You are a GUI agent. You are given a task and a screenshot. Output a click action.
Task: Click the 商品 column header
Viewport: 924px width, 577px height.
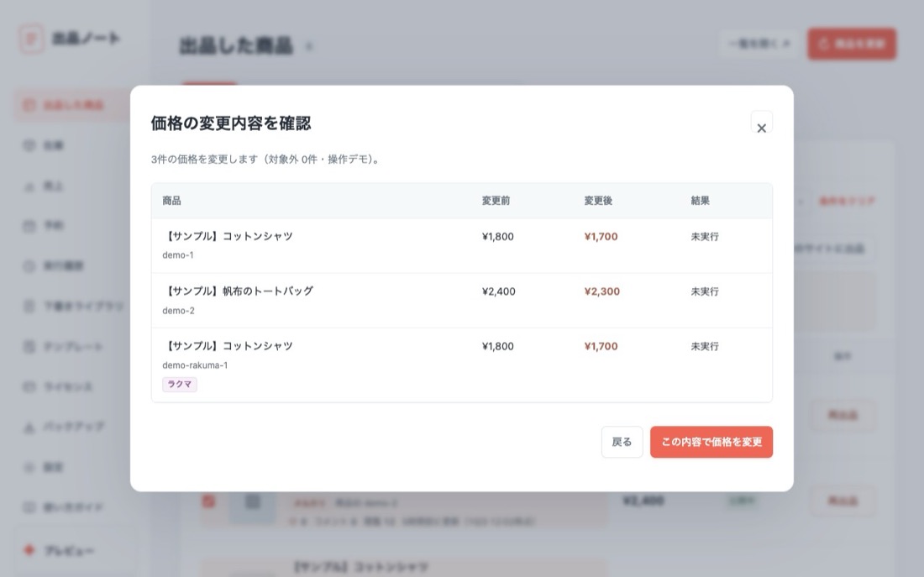[171, 201]
